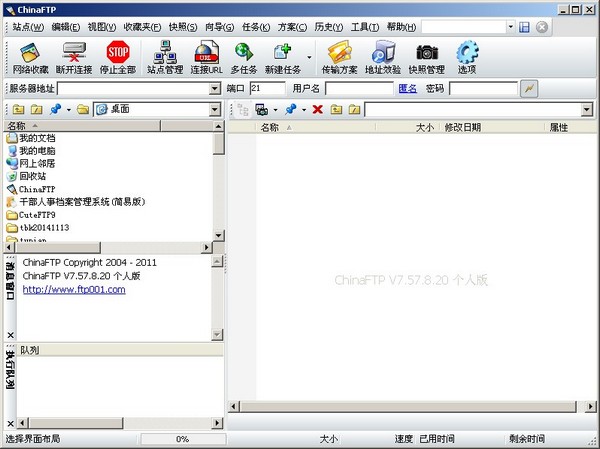Select 回收站 in local list
The image size is (600, 449).
(x=26, y=176)
